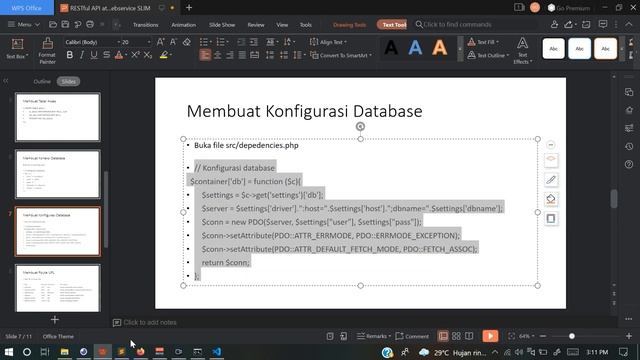
Task: Open the Review tab
Action: tap(256, 25)
